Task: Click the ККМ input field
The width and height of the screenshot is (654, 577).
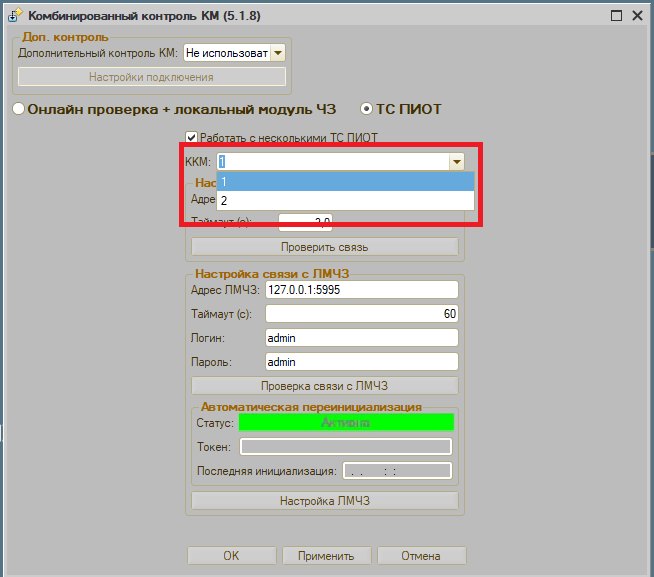Action: point(333,161)
